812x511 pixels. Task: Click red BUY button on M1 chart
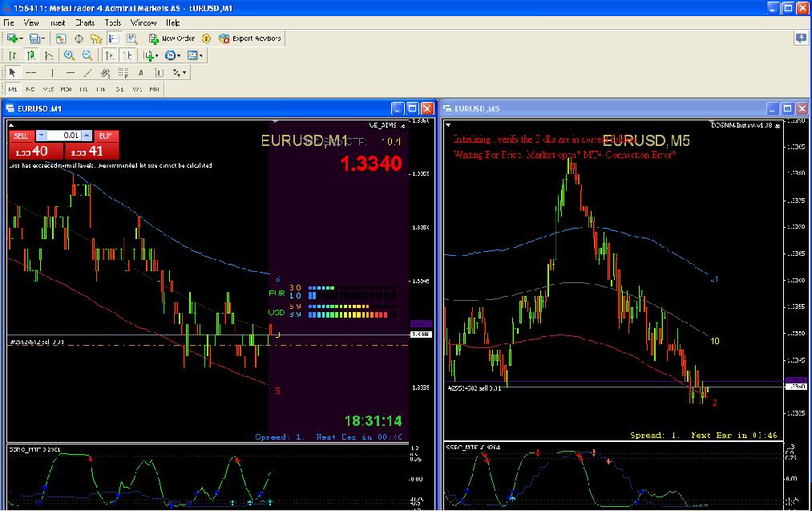pyautogui.click(x=106, y=136)
